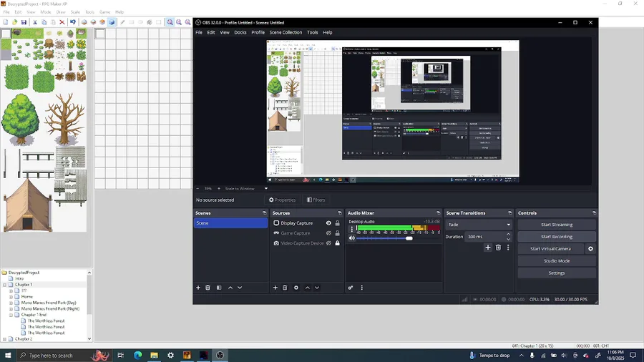Click the Properties button below preview

pos(282,200)
